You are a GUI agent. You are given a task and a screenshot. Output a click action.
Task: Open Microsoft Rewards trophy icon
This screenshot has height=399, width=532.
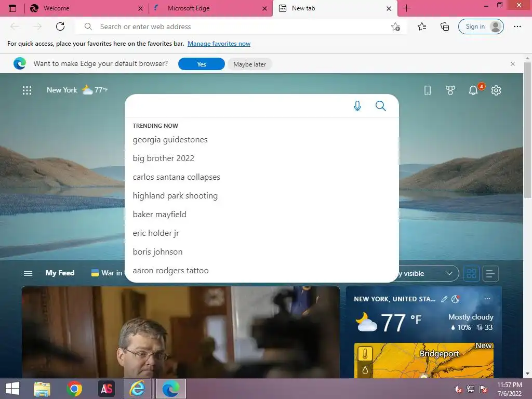coord(450,90)
